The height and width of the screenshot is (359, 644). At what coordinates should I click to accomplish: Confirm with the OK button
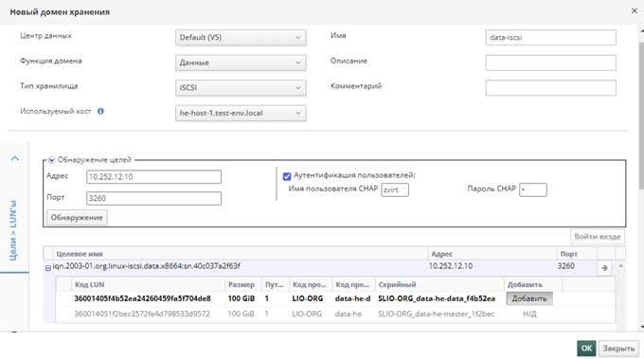click(586, 349)
